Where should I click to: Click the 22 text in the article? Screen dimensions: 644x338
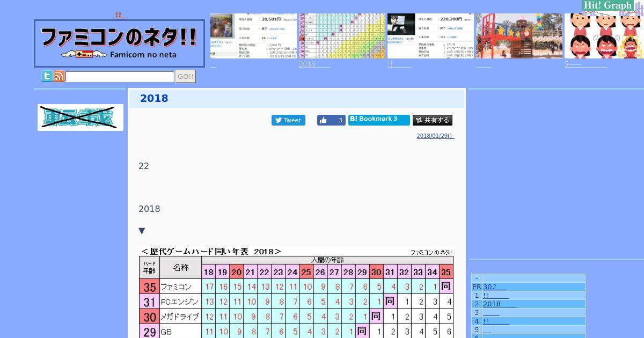(x=144, y=166)
